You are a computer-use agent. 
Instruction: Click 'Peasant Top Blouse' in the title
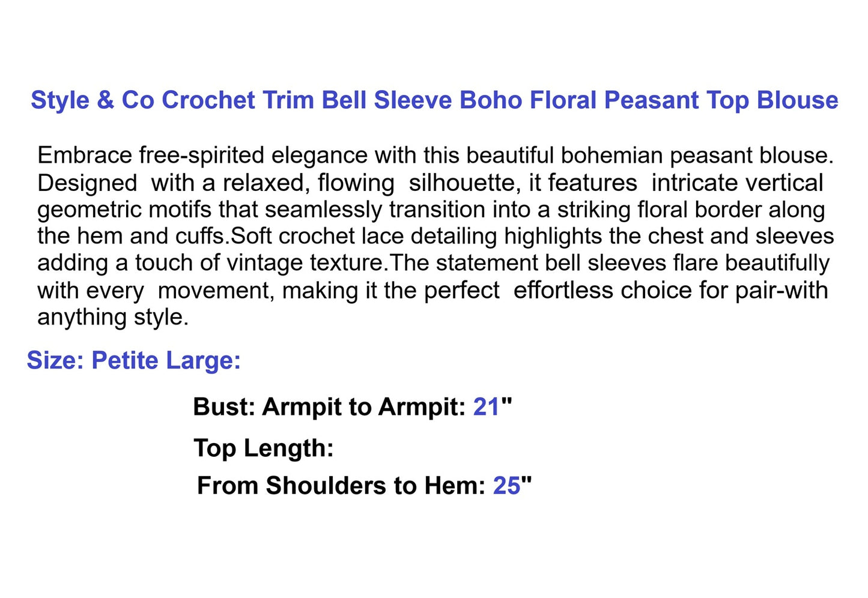tap(721, 100)
